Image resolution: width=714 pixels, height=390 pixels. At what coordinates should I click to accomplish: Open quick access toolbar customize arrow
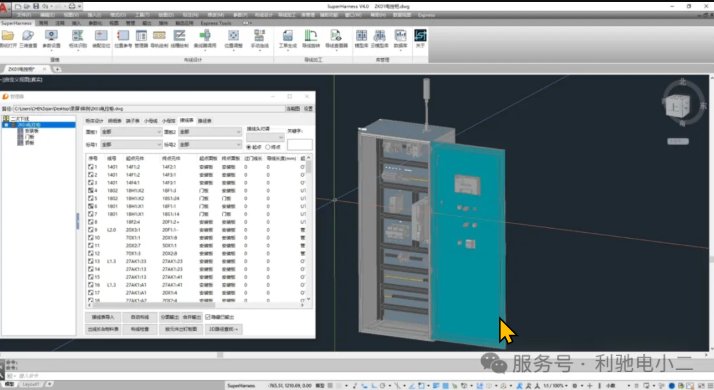click(x=80, y=6)
